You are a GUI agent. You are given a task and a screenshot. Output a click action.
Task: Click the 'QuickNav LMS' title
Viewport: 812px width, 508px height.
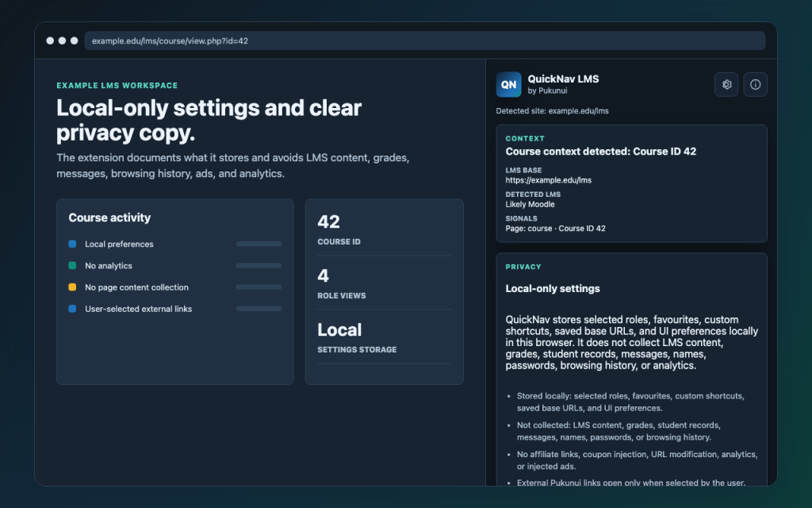click(564, 79)
